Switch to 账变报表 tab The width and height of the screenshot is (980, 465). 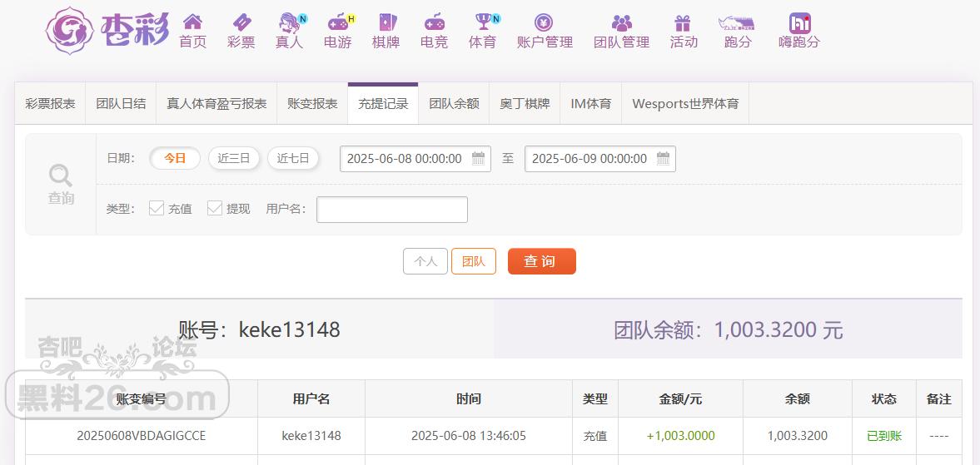pyautogui.click(x=312, y=104)
